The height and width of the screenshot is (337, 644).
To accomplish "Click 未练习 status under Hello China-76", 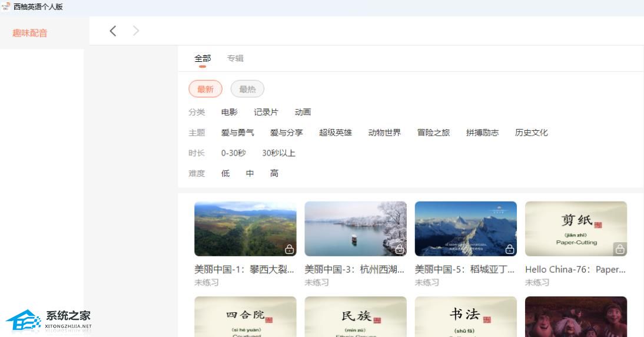I will tap(537, 283).
